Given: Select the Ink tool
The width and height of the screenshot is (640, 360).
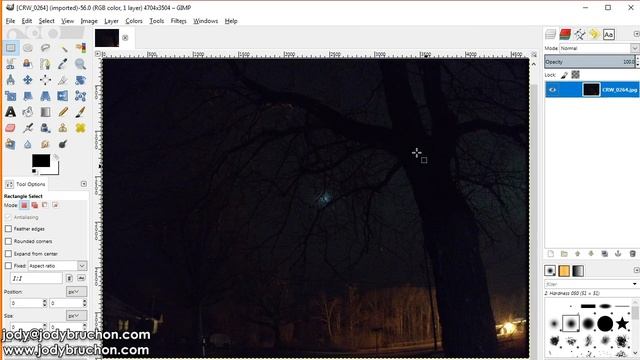Looking at the screenshot, I should click(45, 128).
